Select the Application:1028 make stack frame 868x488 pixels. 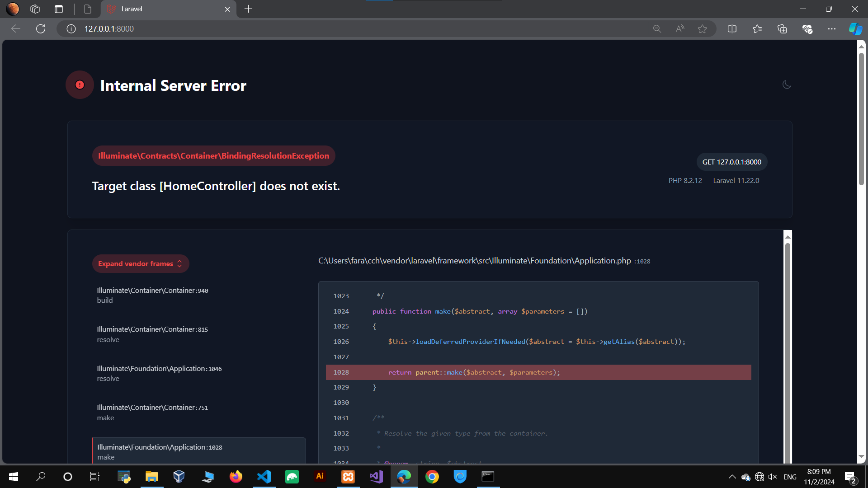[198, 450]
